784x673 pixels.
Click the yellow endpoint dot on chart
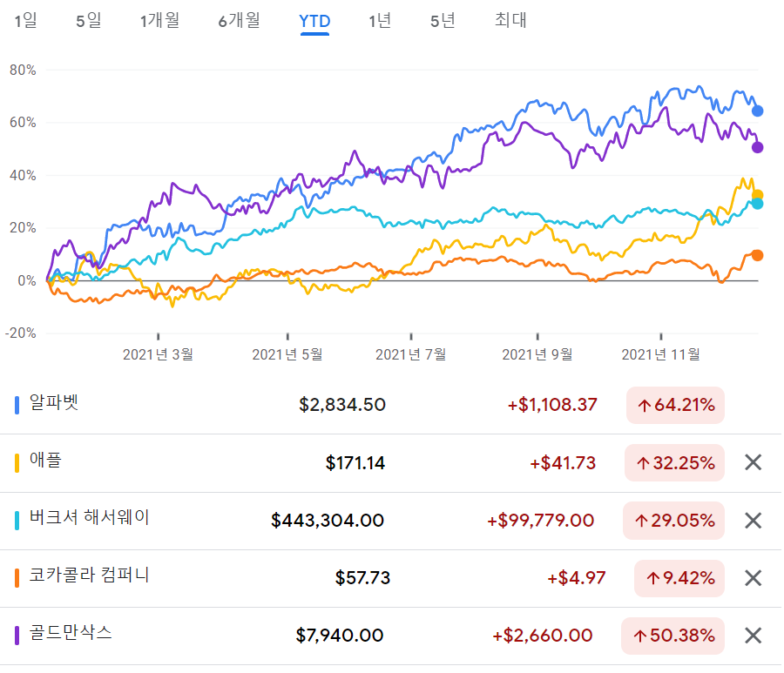click(x=758, y=194)
